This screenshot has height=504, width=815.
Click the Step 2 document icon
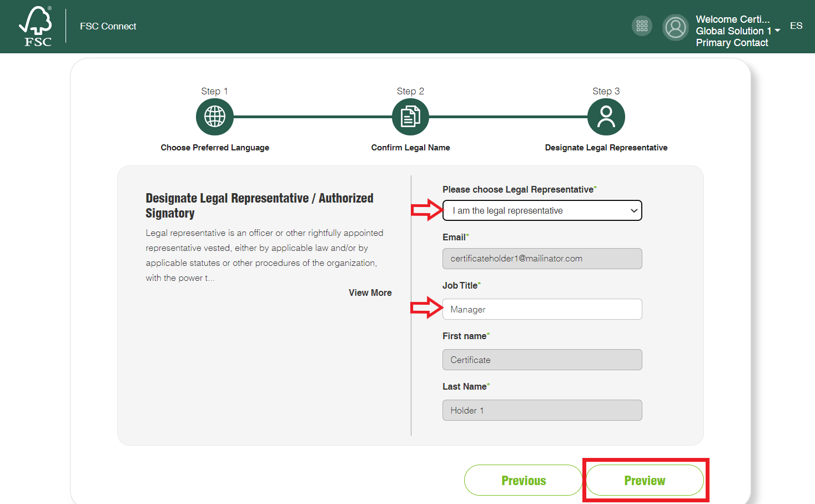410,117
